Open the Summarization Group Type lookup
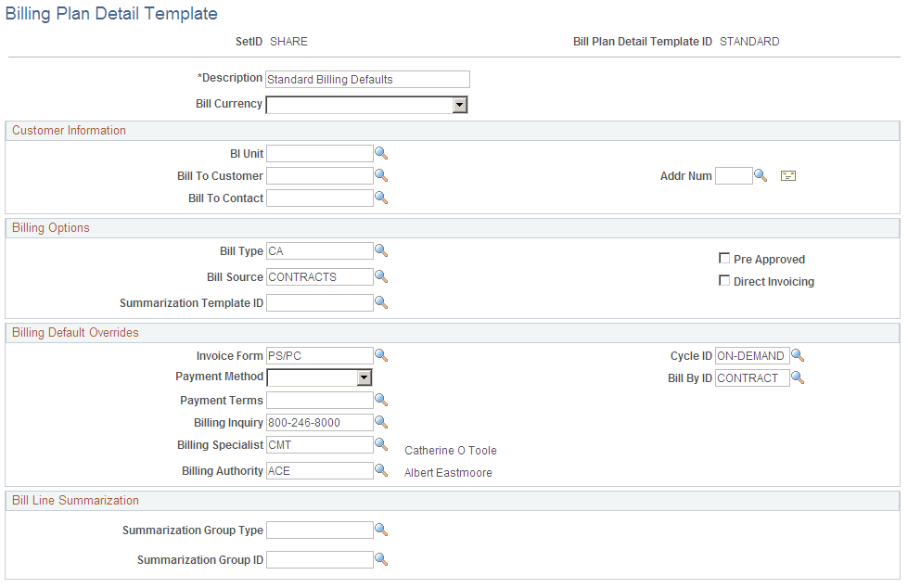The width and height of the screenshot is (908, 588). (x=381, y=530)
